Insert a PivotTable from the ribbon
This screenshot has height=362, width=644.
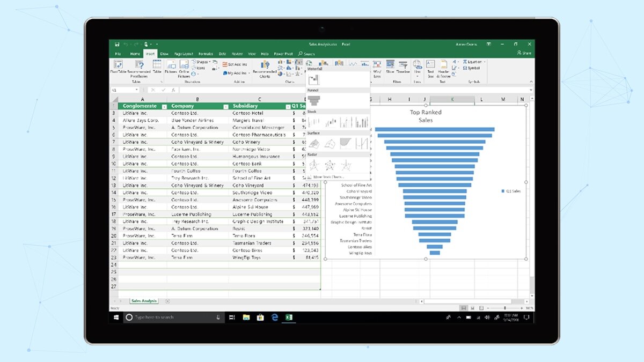click(x=116, y=68)
